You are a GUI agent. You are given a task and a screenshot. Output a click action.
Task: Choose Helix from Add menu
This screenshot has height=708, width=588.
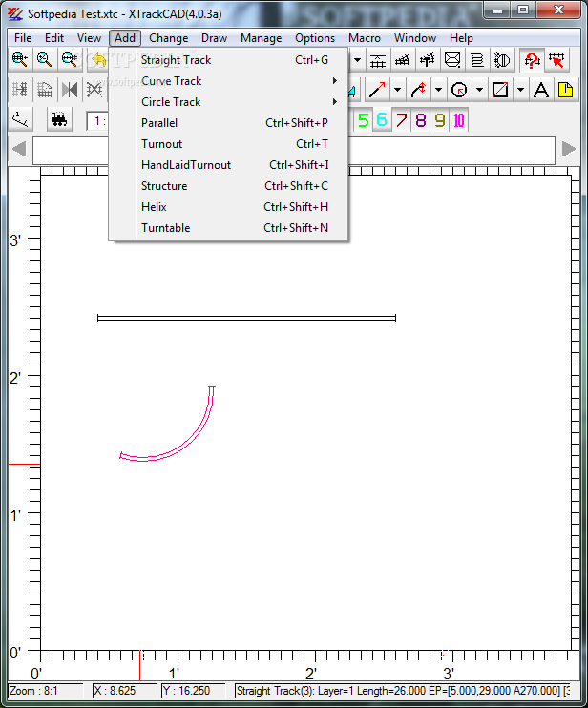tap(228, 207)
